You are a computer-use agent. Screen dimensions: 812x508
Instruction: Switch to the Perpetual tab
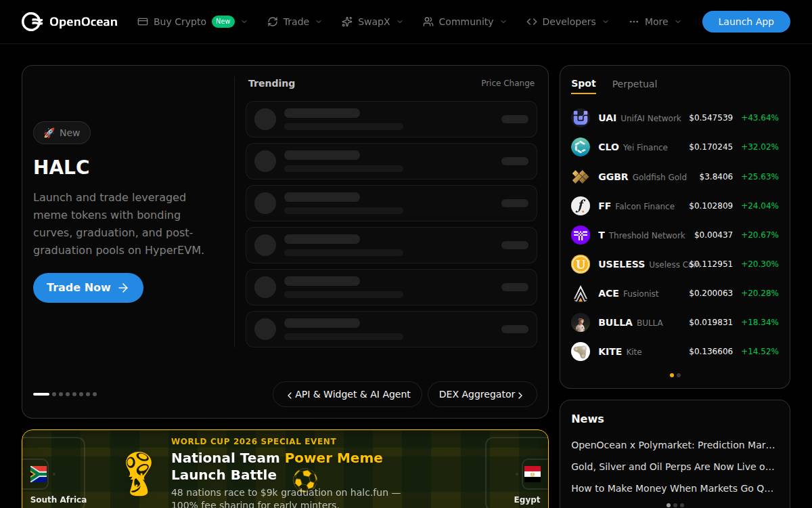pyautogui.click(x=635, y=84)
